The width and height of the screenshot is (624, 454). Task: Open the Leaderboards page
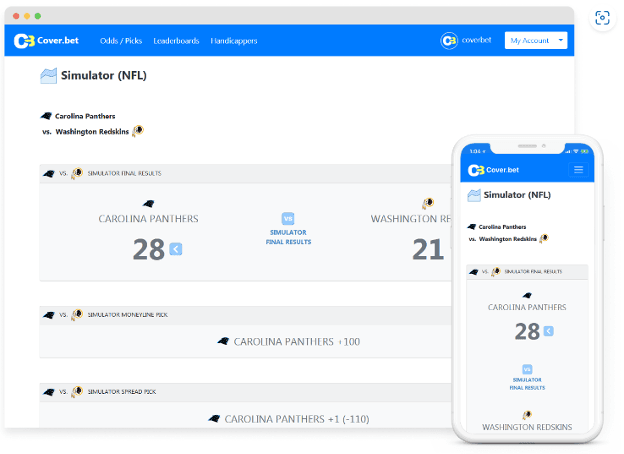pos(176,41)
